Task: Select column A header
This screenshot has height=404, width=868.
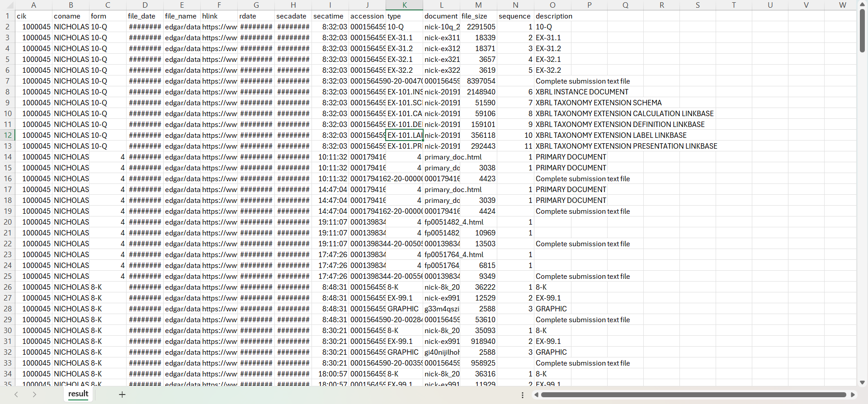Action: [x=33, y=5]
